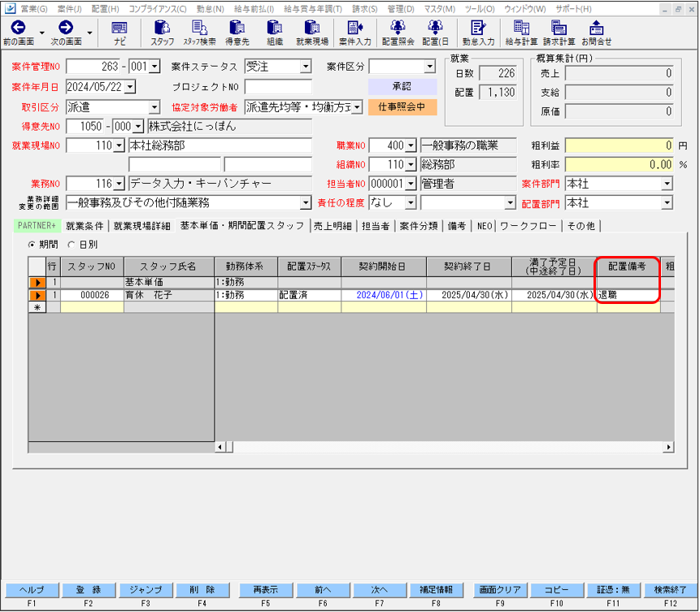
Task: Click the new-row asterisk marker
Action: [37, 307]
